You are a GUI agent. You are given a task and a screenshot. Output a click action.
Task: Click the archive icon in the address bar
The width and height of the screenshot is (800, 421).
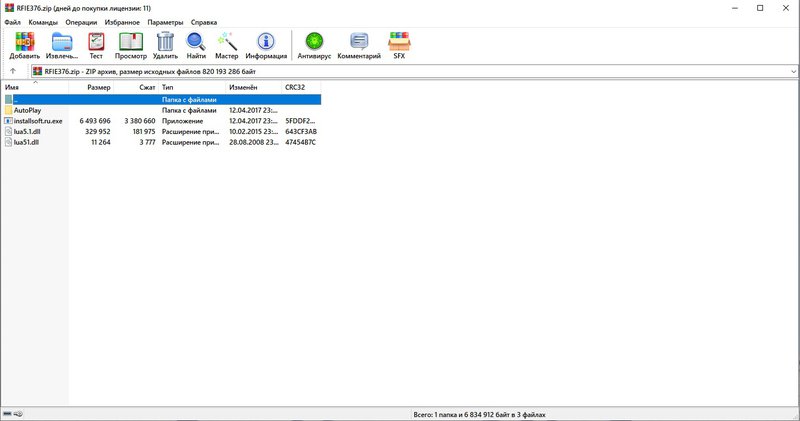37,71
